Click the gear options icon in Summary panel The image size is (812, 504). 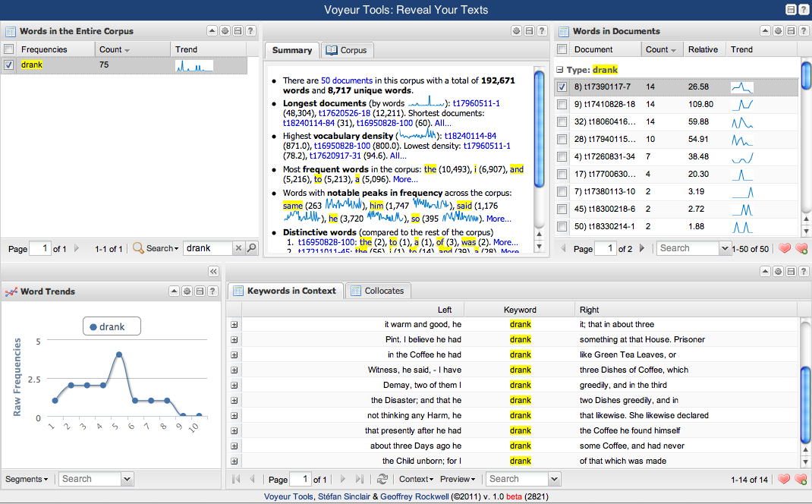click(x=516, y=31)
